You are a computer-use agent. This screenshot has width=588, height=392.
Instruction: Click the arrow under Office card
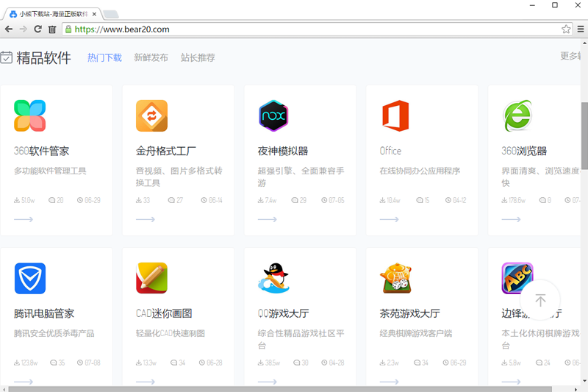tap(389, 219)
